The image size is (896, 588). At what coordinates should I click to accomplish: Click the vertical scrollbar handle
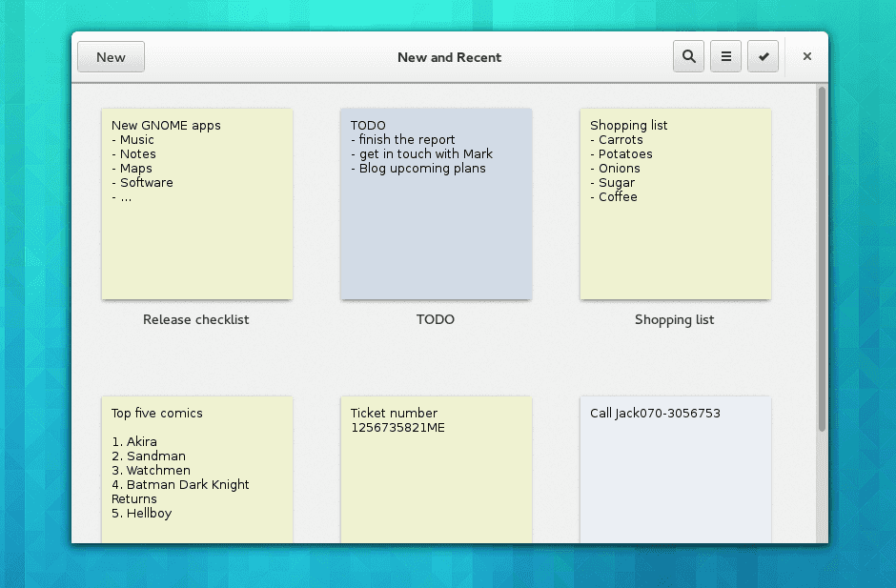pos(823,259)
